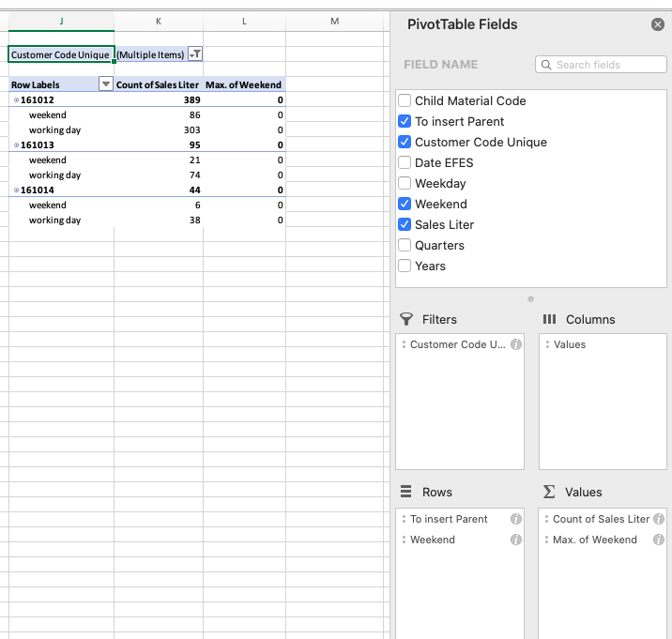Enable the Child Material Code checkbox

[x=405, y=100]
